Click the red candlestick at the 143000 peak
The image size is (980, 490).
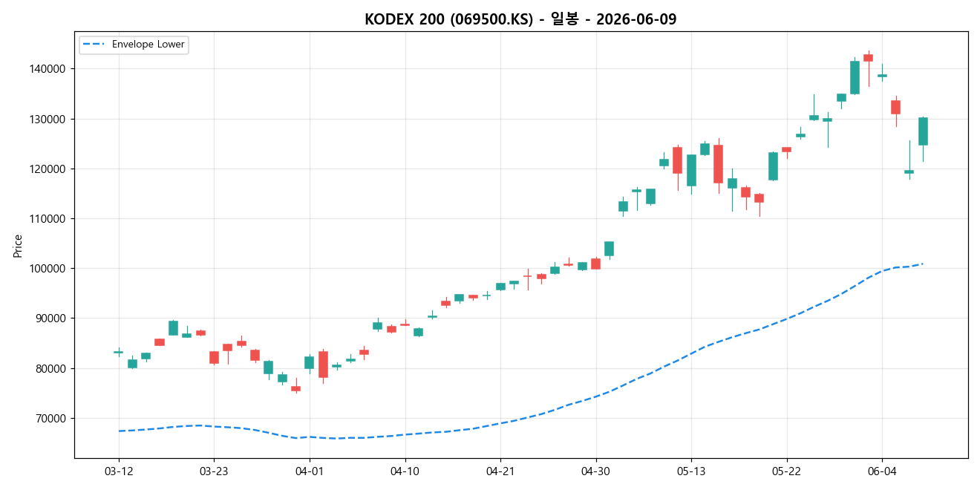[x=868, y=58]
